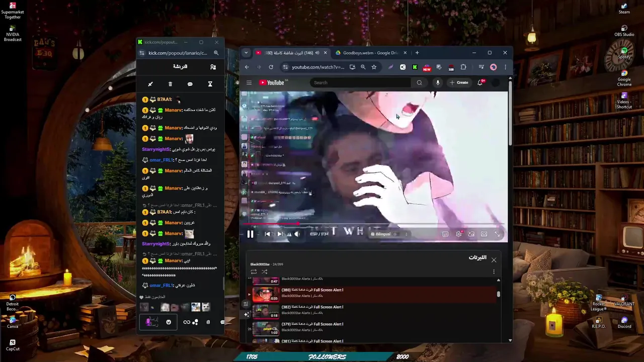
Task: Mute the YouTube player volume
Action: (x=297, y=234)
